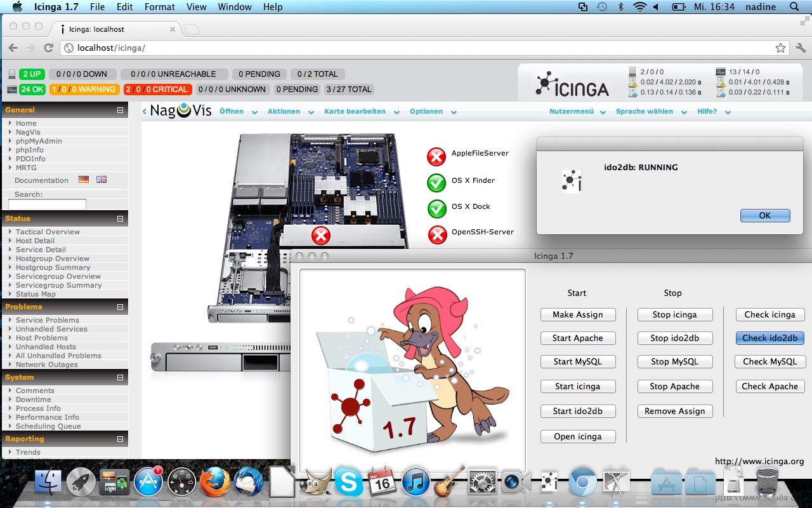Launch Thunderbird from the dock
The height and width of the screenshot is (508, 812).
(x=249, y=481)
